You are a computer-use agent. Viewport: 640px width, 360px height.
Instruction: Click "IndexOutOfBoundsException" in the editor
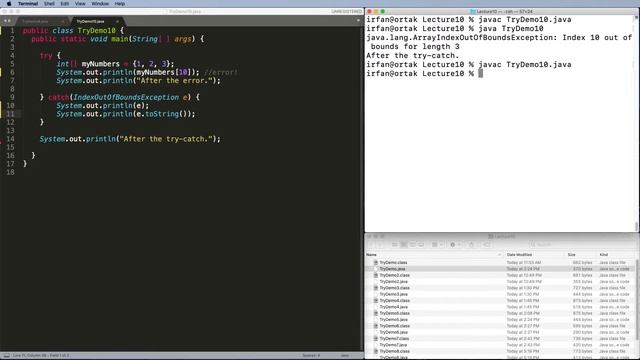click(126, 97)
